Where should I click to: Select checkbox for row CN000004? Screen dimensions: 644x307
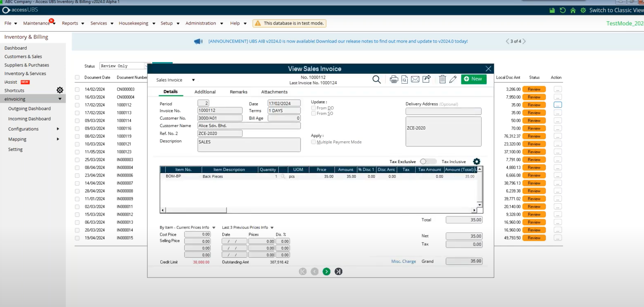(x=77, y=97)
